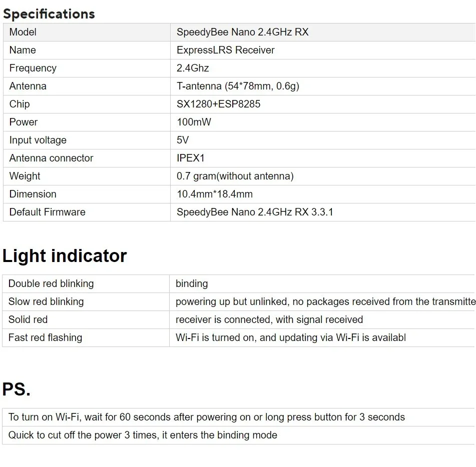Click the SpeedyBee Nano 2.4GHz RX model value

click(242, 32)
